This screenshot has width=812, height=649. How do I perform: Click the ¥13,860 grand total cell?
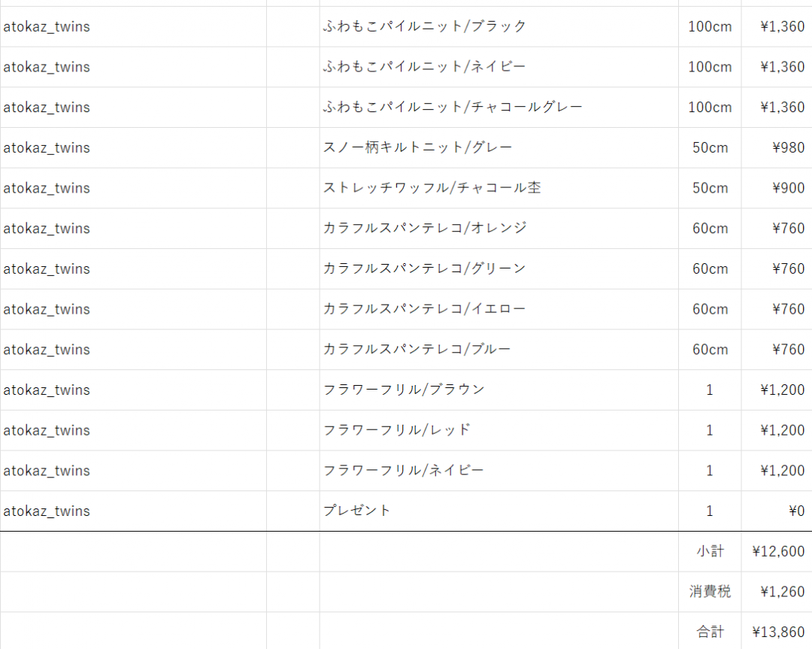[x=778, y=632]
